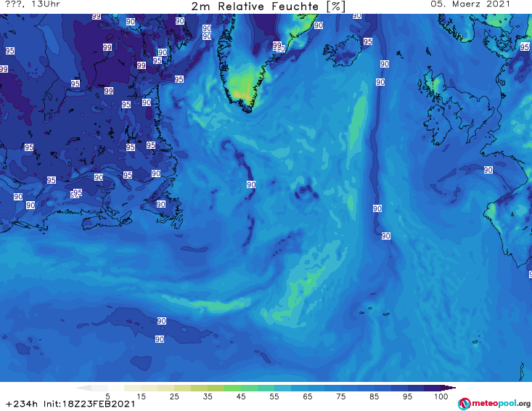The height and width of the screenshot is (411, 532).
Task: Click the '55' label on color scale
Action: 274,396
